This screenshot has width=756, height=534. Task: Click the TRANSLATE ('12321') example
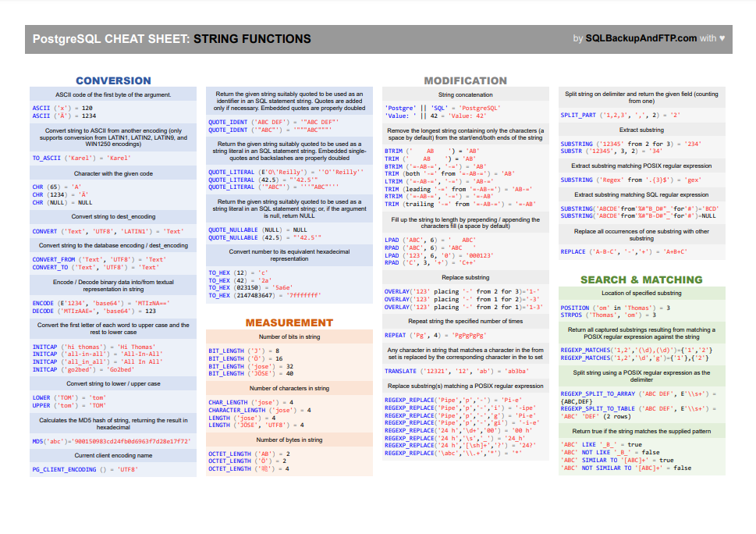point(456,372)
